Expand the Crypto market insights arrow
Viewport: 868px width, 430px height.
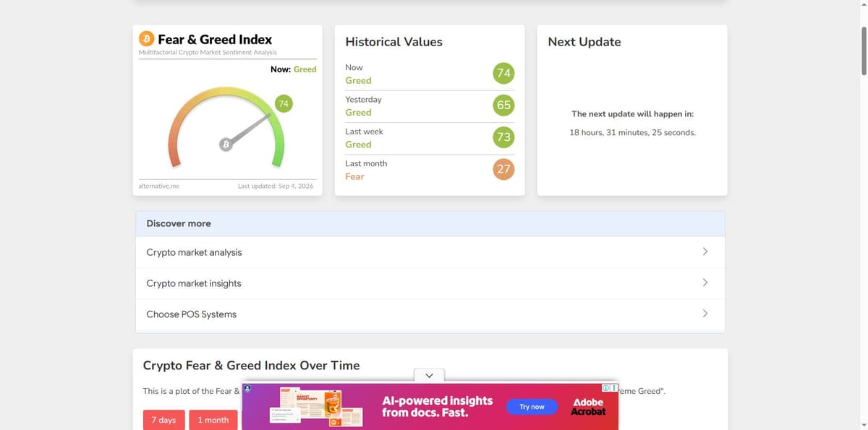tap(705, 283)
